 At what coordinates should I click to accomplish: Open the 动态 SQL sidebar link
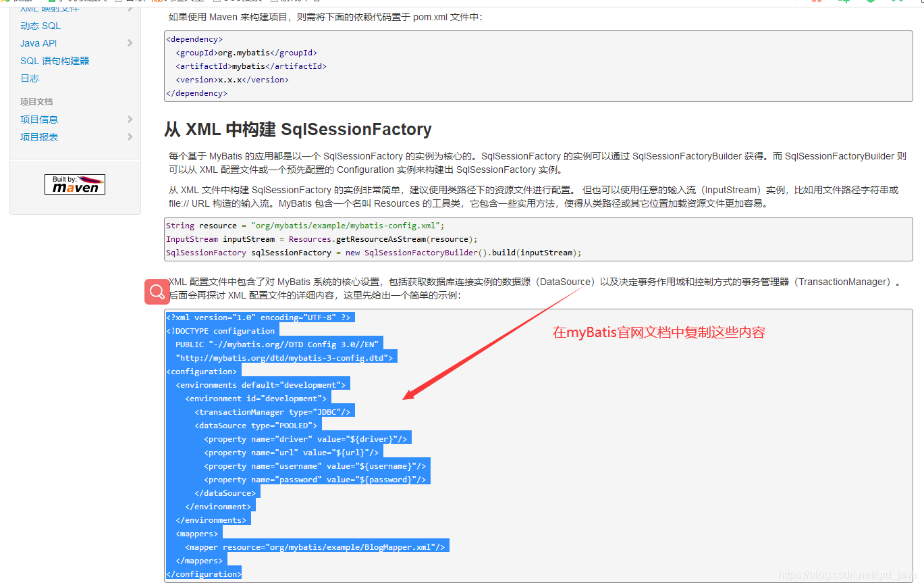40,26
